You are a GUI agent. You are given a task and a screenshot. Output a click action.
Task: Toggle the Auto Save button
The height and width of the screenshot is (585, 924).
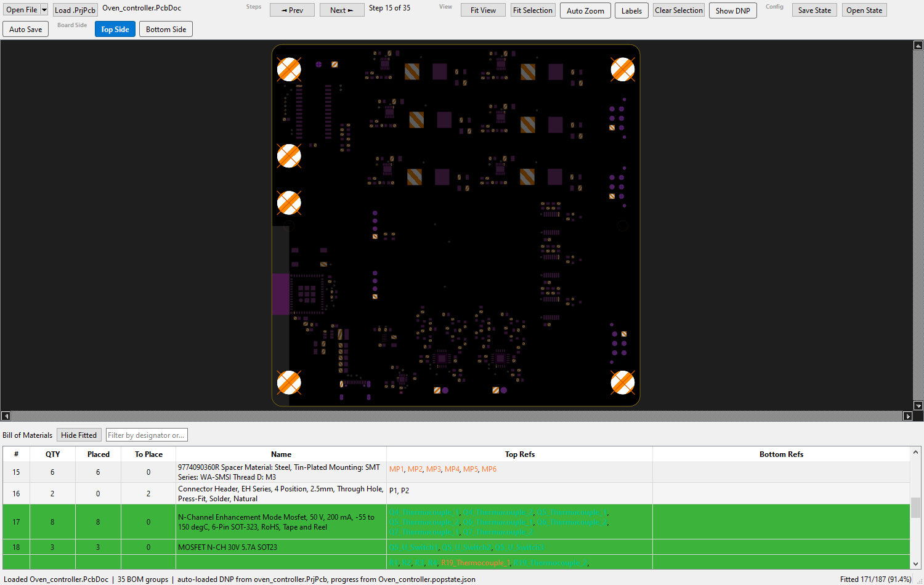(26, 29)
